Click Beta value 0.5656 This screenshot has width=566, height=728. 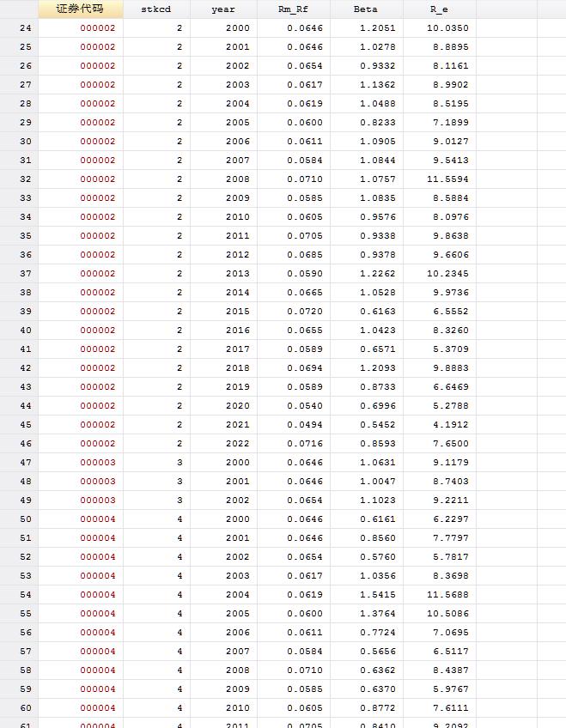(x=378, y=652)
